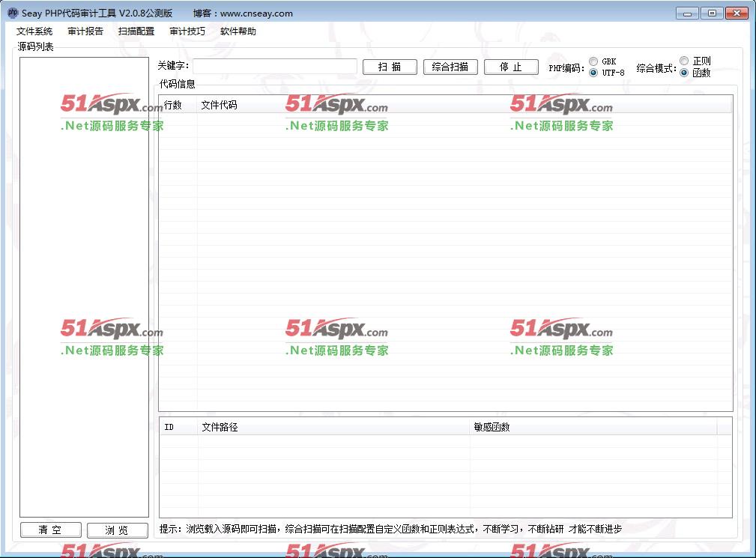
Task: Open the 扫描配置 menu
Action: point(136,31)
